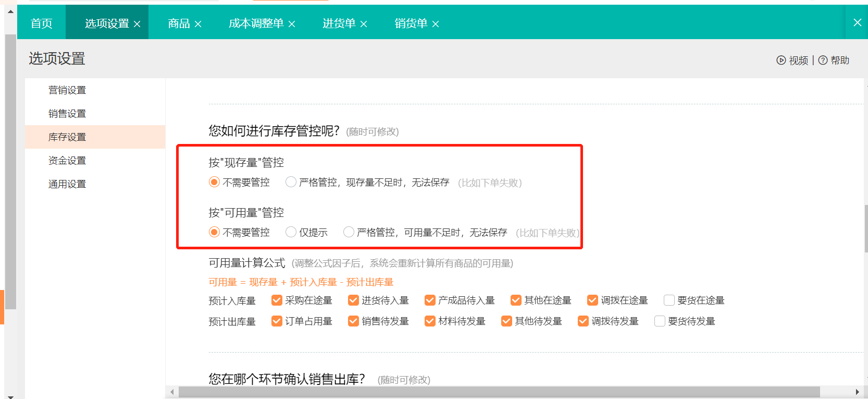Close the 商品 tab using its X

pos(198,24)
